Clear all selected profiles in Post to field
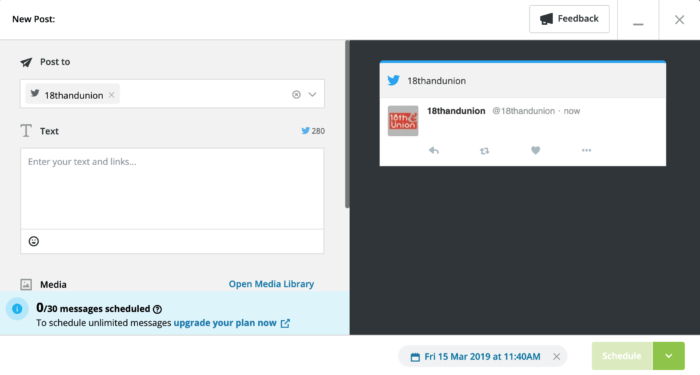Viewport: 700px width, 375px height. click(x=296, y=94)
